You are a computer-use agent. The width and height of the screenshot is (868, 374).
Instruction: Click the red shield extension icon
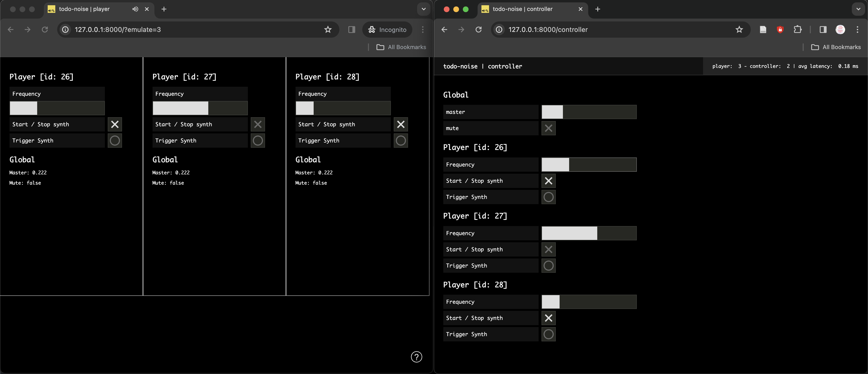780,30
